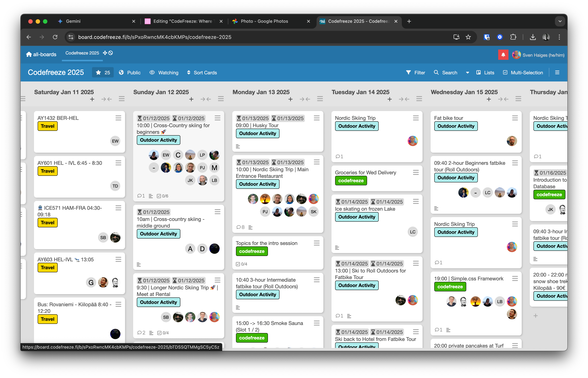Switch to Photo - Google Photos tab

click(264, 21)
